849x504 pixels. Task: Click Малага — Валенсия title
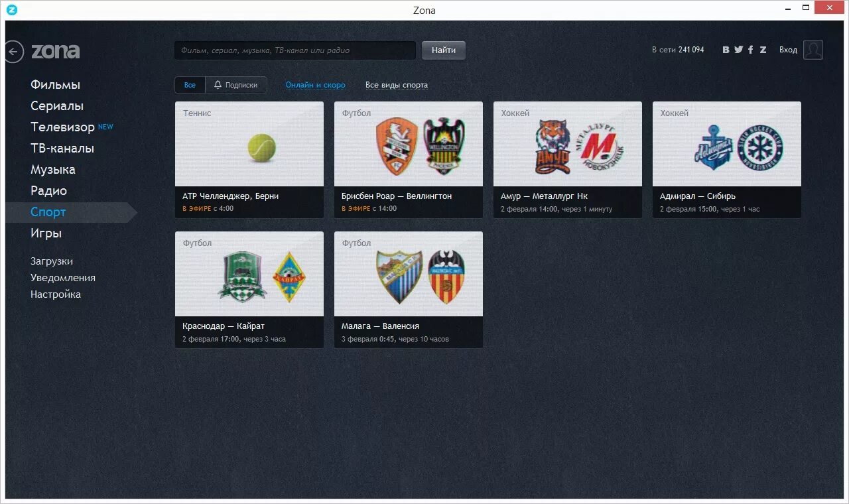(380, 326)
